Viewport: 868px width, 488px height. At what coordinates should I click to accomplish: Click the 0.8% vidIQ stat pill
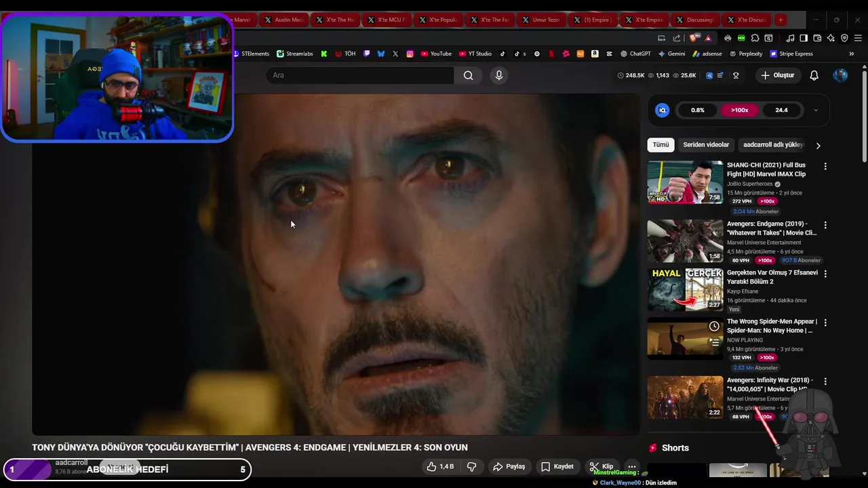[697, 110]
